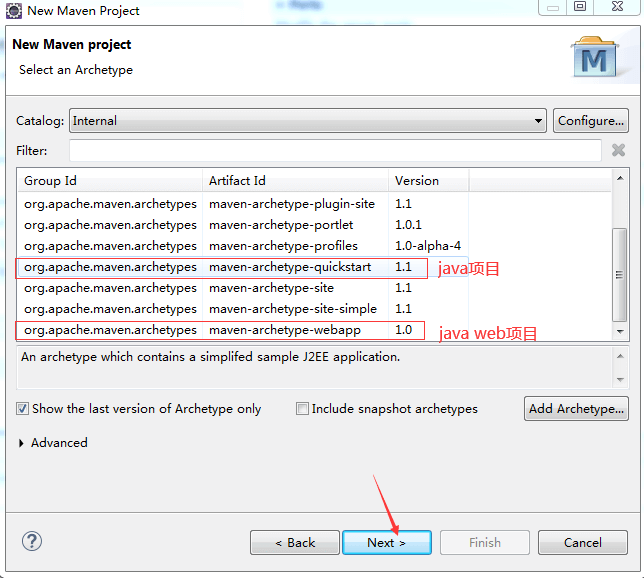
Task: Click archetype list scroll up arrow
Action: tap(620, 178)
